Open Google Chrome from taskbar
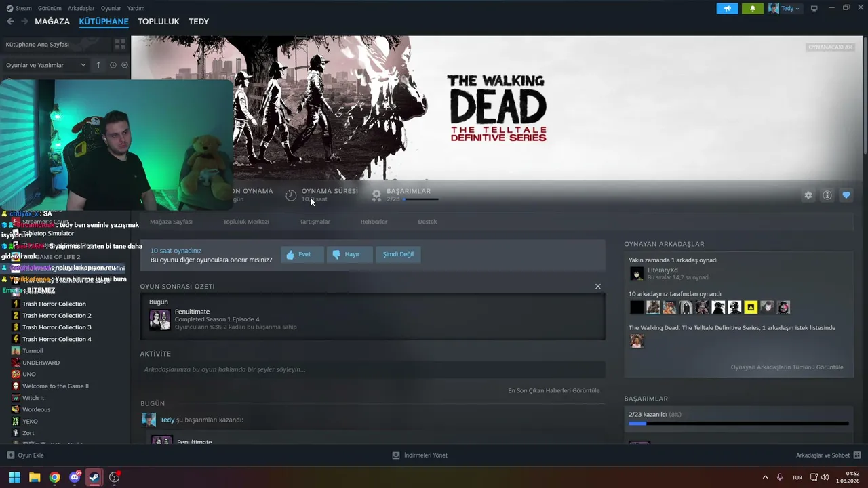The width and height of the screenshot is (868, 488). point(54,477)
